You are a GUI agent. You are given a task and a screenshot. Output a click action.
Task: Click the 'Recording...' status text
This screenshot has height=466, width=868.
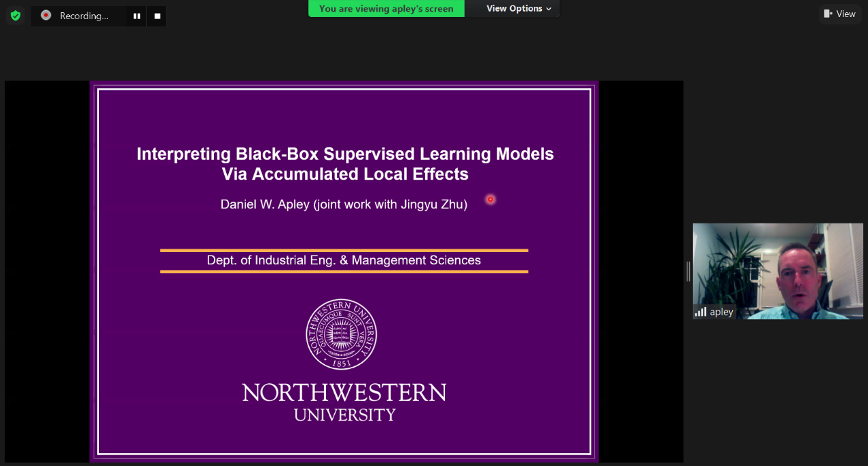[x=83, y=16]
